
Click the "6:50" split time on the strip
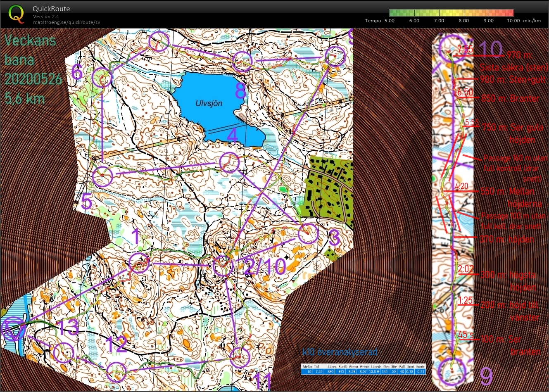pos(465,92)
